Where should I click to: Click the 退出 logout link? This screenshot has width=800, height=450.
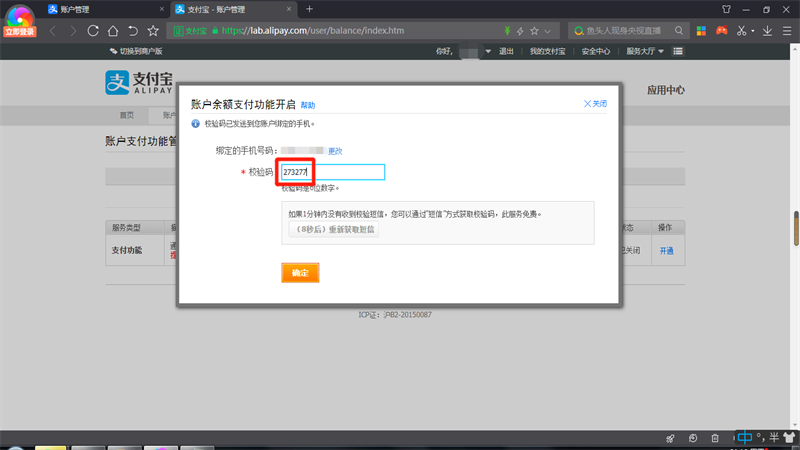pos(506,51)
